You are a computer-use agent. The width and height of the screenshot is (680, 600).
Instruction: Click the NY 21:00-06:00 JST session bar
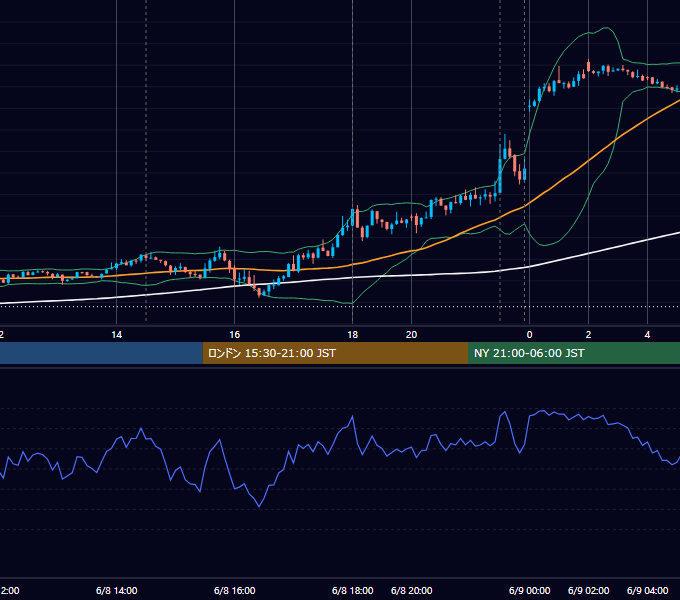point(574,353)
